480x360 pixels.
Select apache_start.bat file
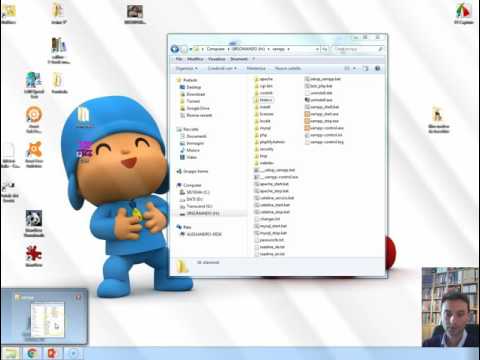click(272, 184)
